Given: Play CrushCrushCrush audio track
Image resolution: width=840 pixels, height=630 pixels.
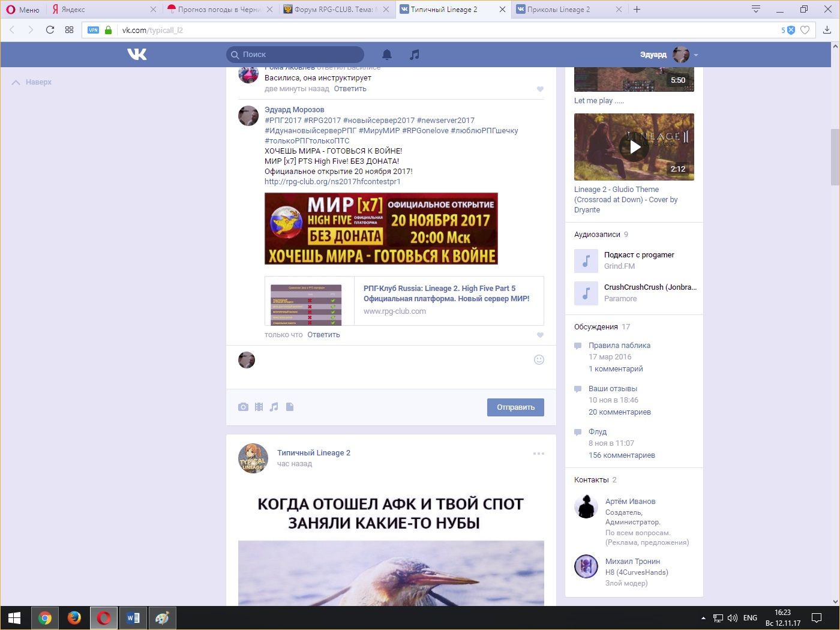Looking at the screenshot, I should 586,293.
